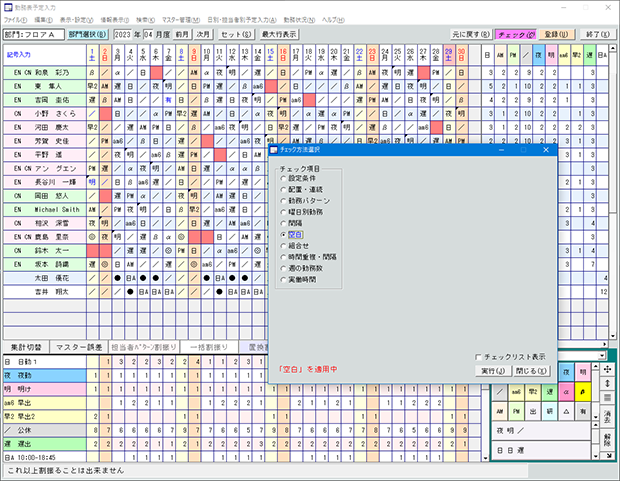Select the 有 symbol in the symbol palette

[582, 411]
